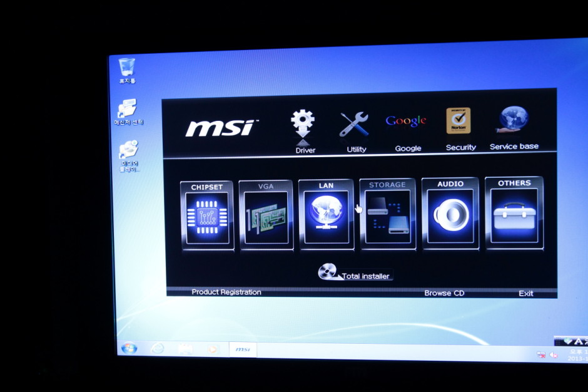Click the Product Registration link

click(x=226, y=292)
